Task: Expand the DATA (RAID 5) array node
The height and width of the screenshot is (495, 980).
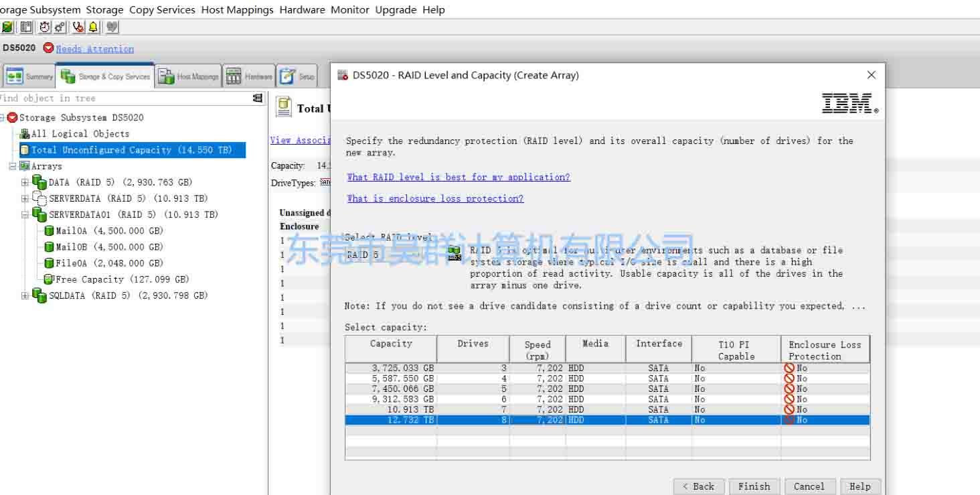Action: [25, 182]
